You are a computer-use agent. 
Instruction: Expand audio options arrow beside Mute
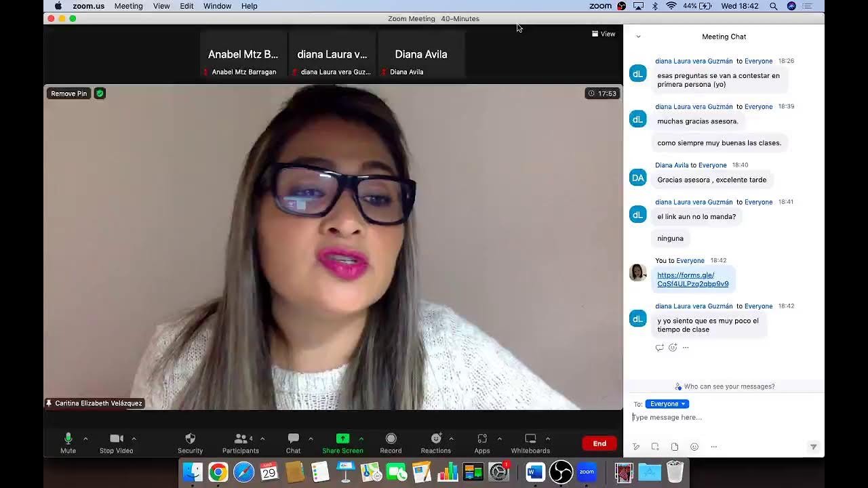pos(85,439)
